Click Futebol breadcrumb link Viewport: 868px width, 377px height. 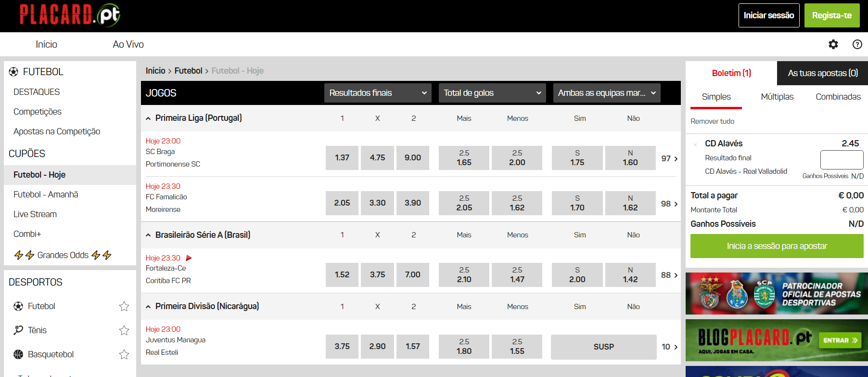tap(188, 71)
